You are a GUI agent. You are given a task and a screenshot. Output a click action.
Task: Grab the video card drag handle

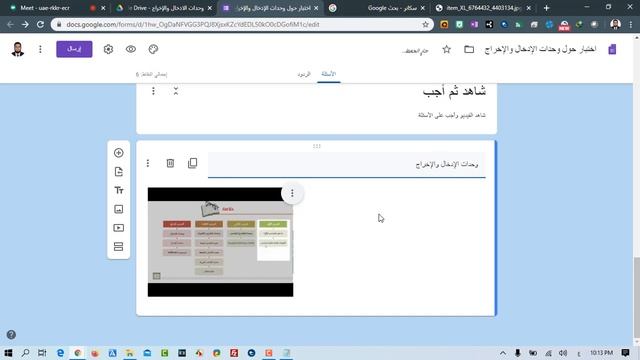[317, 146]
